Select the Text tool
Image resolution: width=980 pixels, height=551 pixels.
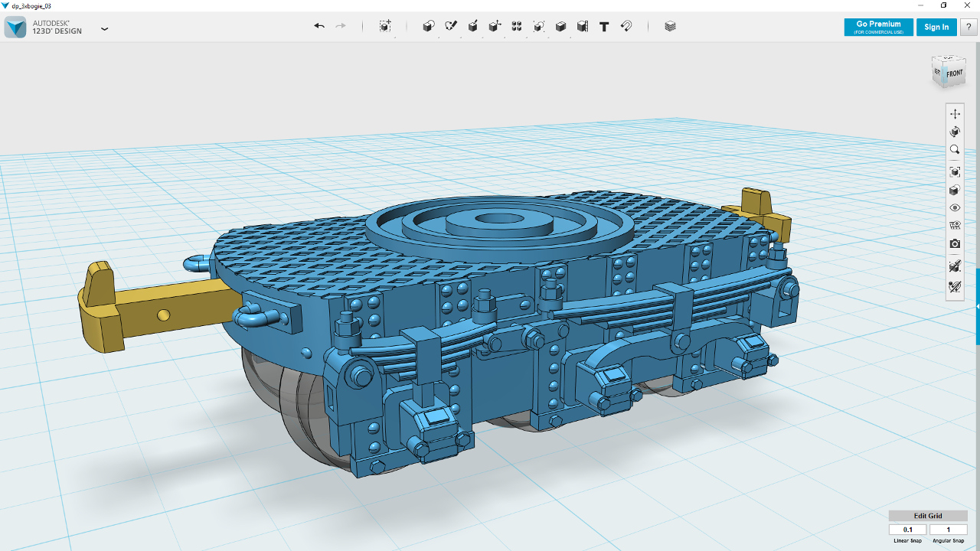click(604, 26)
